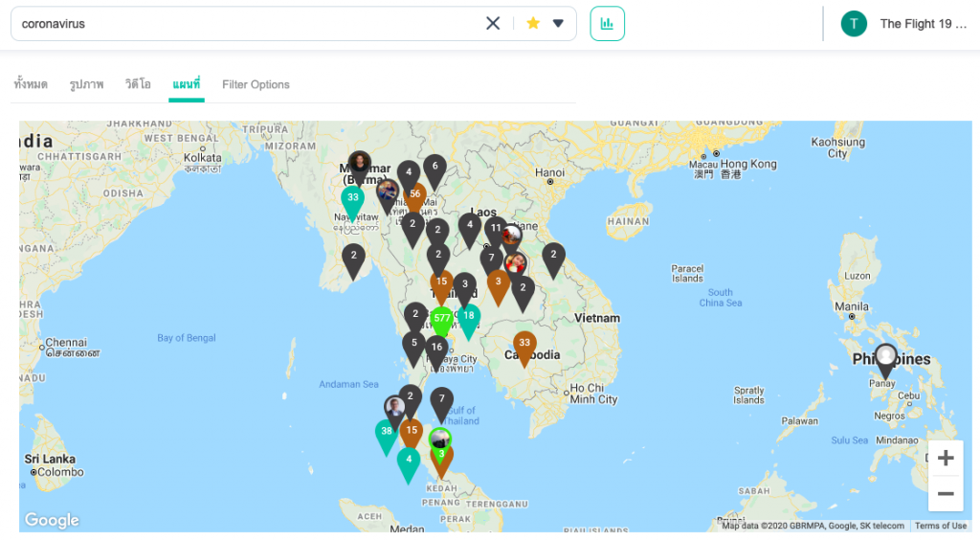Select the orange 15 marker in central Thailand
This screenshot has height=541, width=980.
click(x=441, y=286)
